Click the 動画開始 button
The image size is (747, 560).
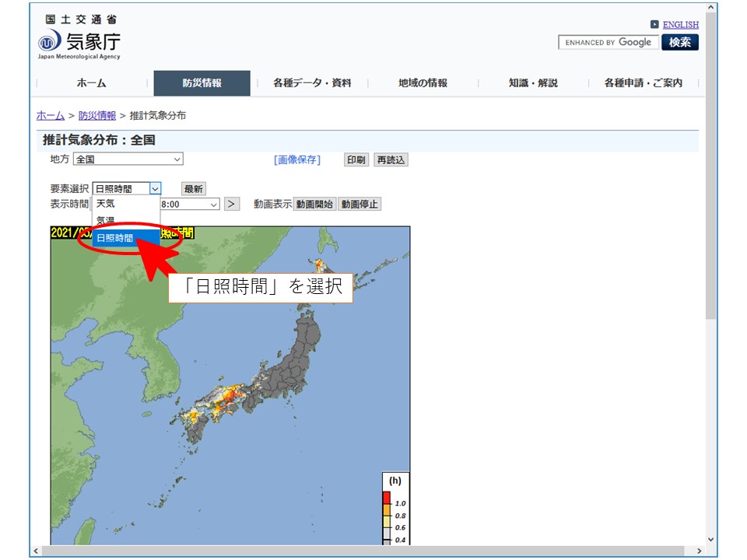click(x=314, y=204)
